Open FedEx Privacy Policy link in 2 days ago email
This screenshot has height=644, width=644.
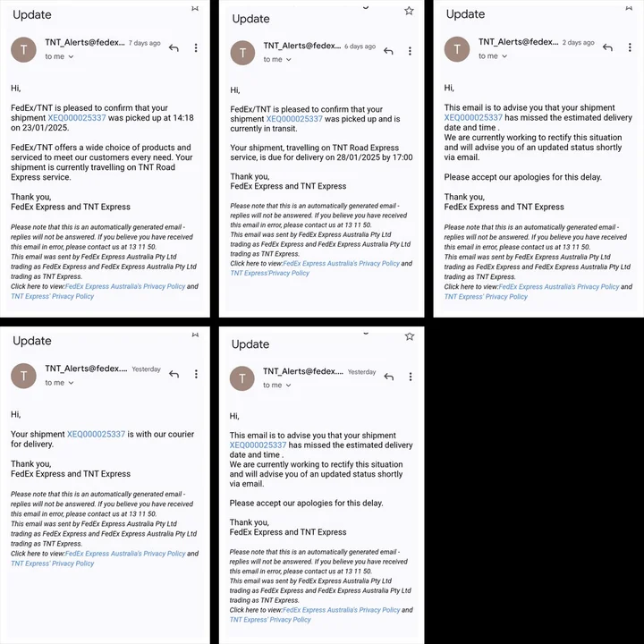559,287
